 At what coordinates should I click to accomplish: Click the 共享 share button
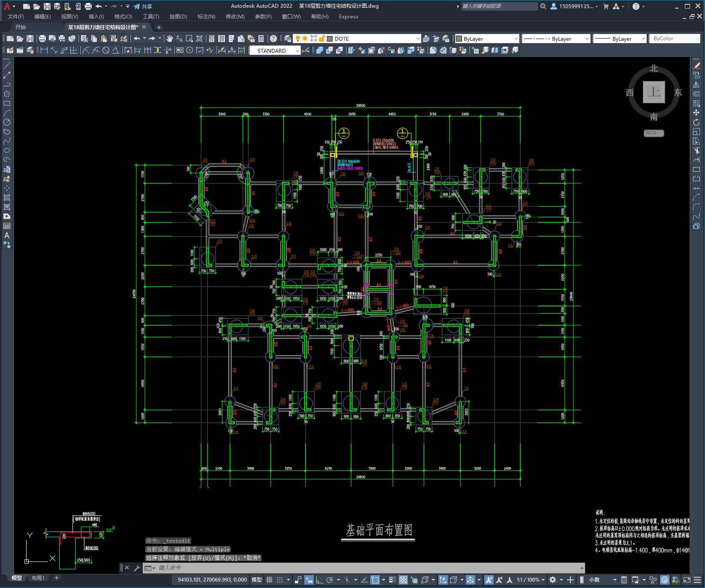[143, 6]
